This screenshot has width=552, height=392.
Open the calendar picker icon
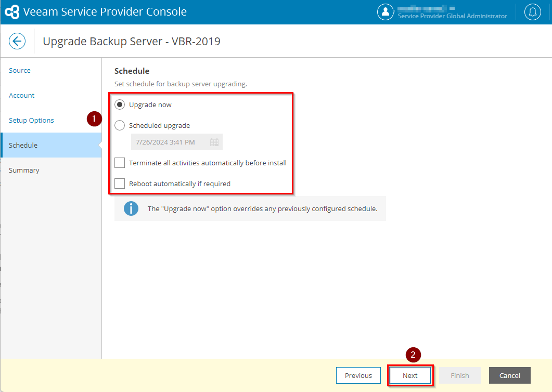(214, 142)
